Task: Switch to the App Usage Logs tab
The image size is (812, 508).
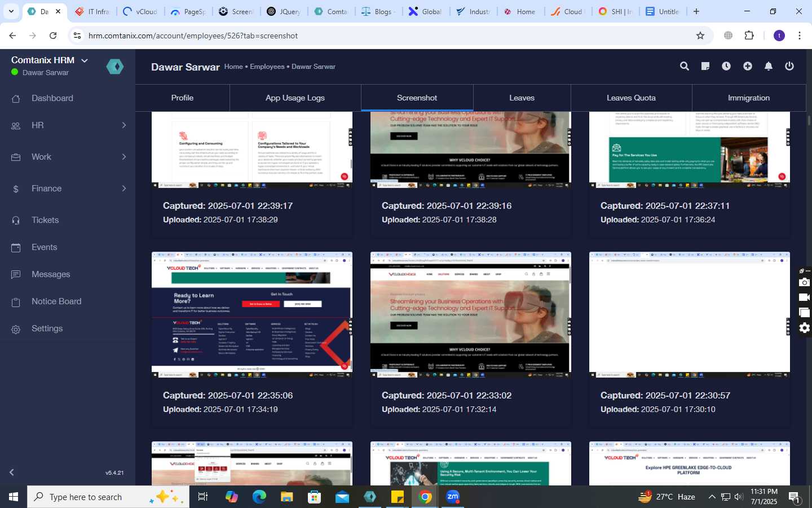Action: coord(295,98)
